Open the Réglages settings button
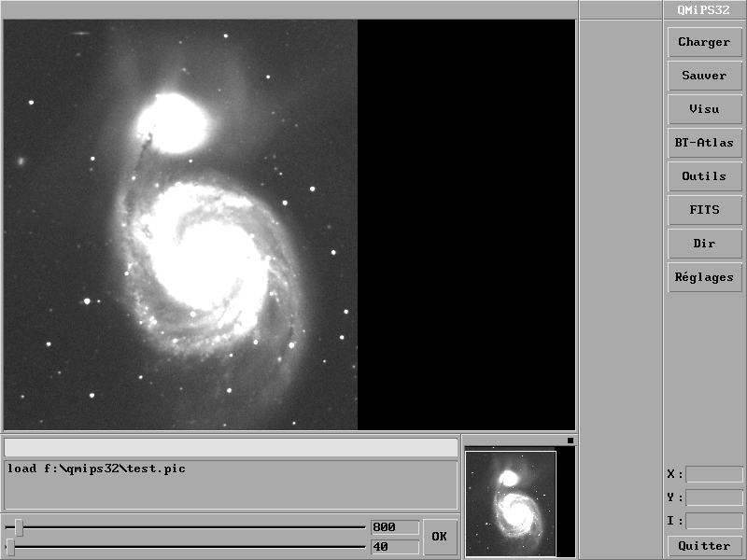The image size is (747, 560). [704, 277]
